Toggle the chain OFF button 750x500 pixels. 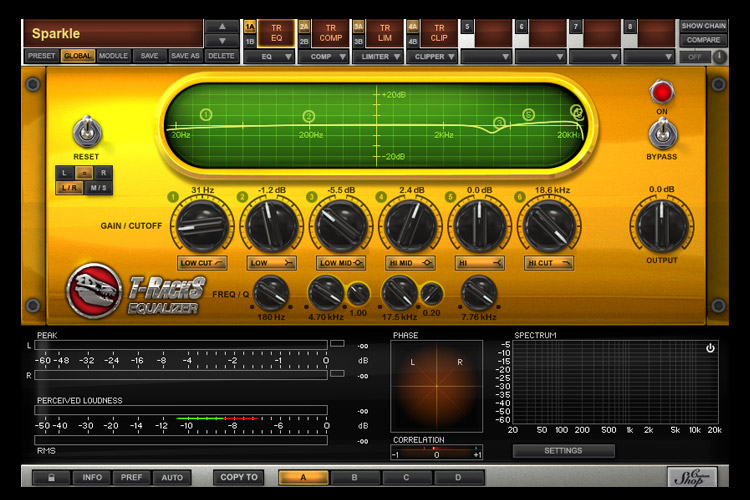click(x=695, y=57)
